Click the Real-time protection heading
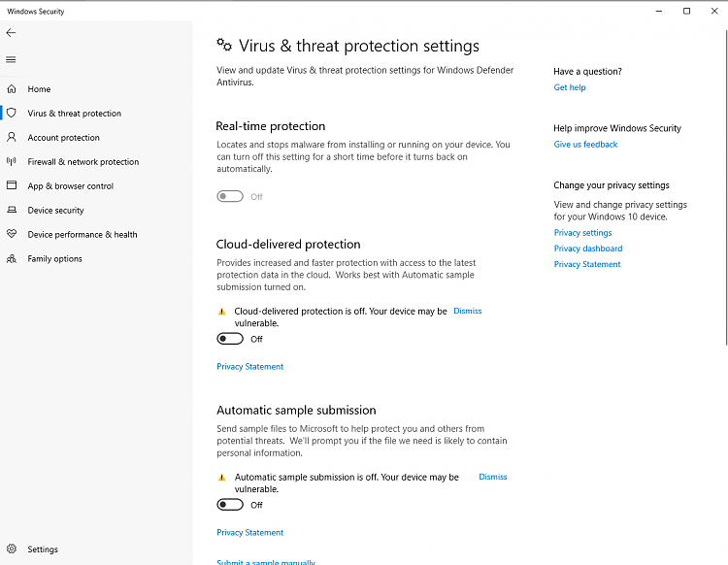Image resolution: width=728 pixels, height=565 pixels. (x=271, y=126)
